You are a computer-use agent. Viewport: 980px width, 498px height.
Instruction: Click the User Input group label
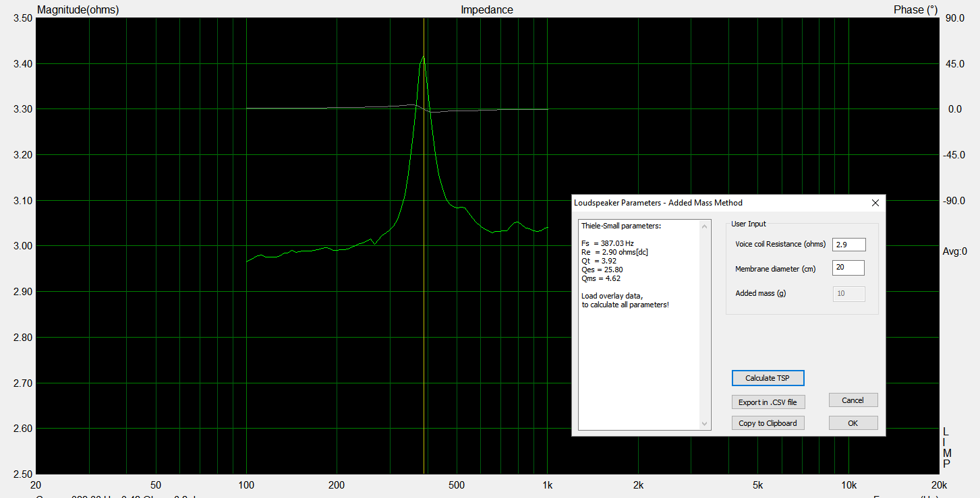(x=749, y=224)
